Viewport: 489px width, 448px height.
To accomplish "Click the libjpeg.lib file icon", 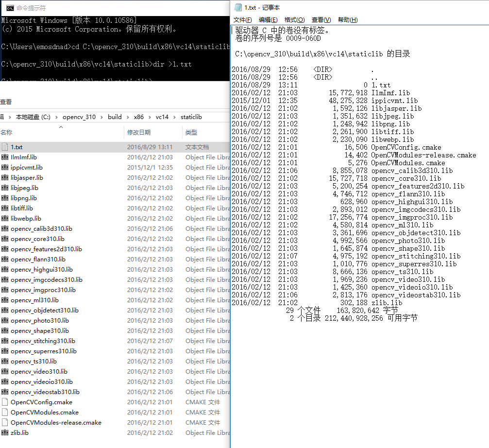I will tap(5, 188).
